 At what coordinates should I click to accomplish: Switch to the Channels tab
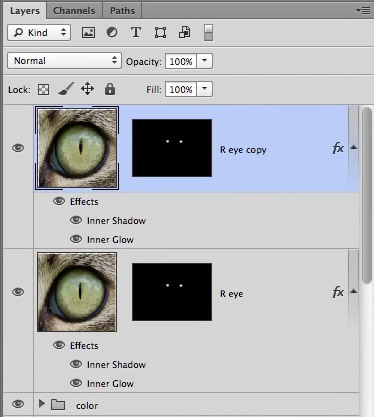74,11
